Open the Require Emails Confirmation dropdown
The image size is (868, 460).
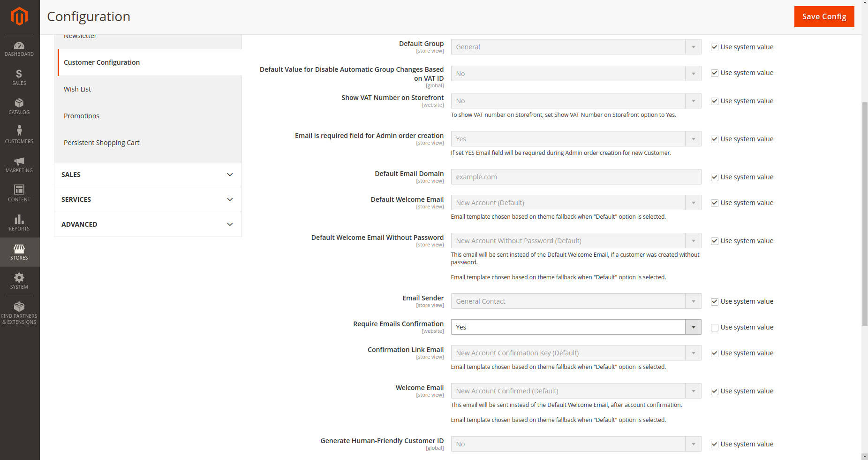(576, 327)
